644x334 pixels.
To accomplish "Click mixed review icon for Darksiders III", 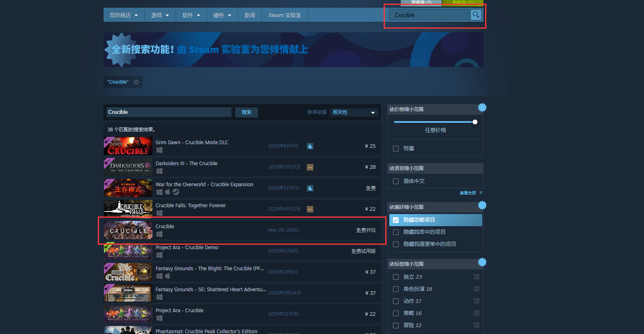I will pos(310,167).
